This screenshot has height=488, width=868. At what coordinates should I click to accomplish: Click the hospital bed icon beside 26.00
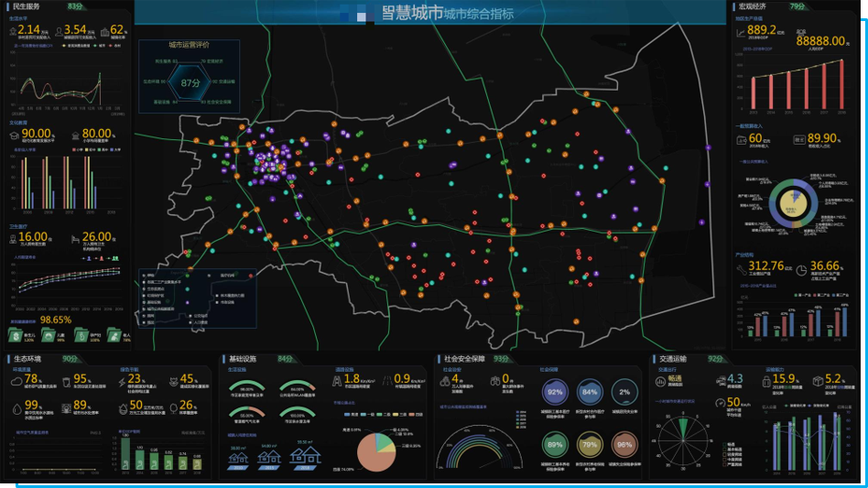tap(73, 238)
